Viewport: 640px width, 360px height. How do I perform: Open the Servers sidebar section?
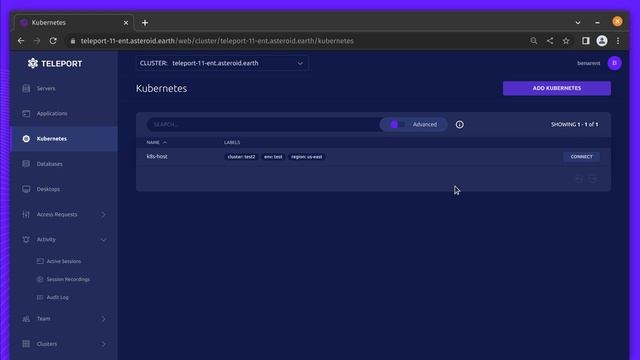(x=64, y=89)
